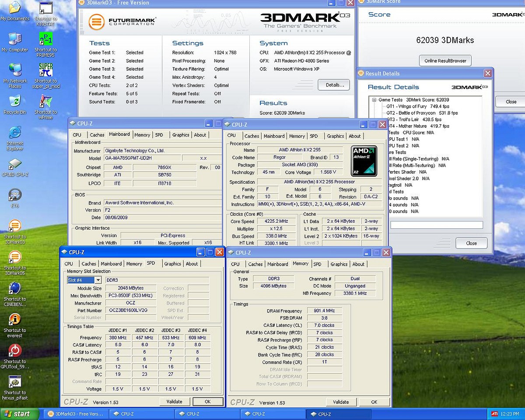Select Caches tab in Memory window

[x=255, y=264]
